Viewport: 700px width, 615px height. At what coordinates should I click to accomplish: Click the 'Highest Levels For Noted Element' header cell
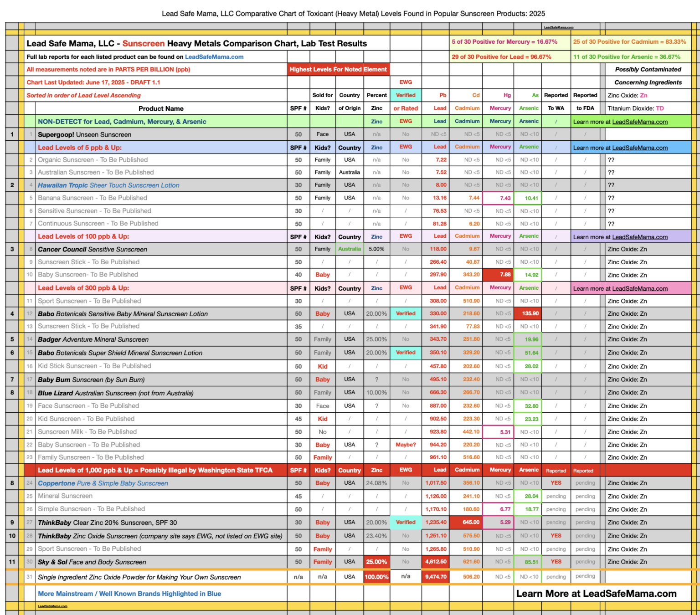(338, 69)
